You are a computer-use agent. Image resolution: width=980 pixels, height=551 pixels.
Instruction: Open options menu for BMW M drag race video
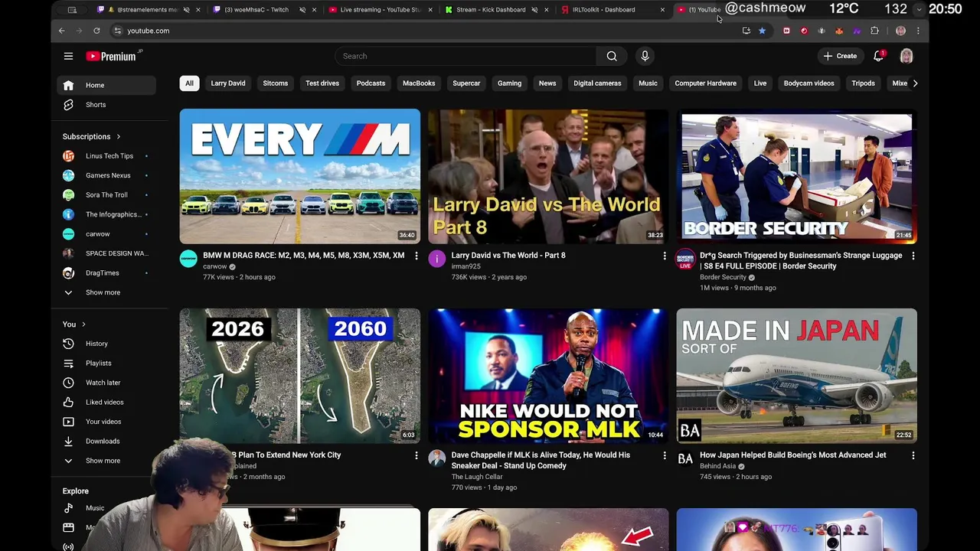[x=416, y=256]
